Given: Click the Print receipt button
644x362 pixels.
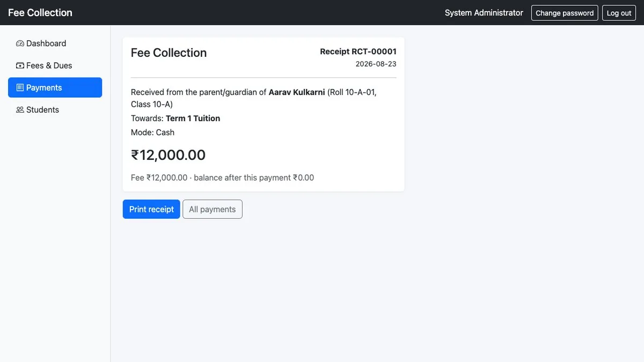Looking at the screenshot, I should click(x=151, y=209).
